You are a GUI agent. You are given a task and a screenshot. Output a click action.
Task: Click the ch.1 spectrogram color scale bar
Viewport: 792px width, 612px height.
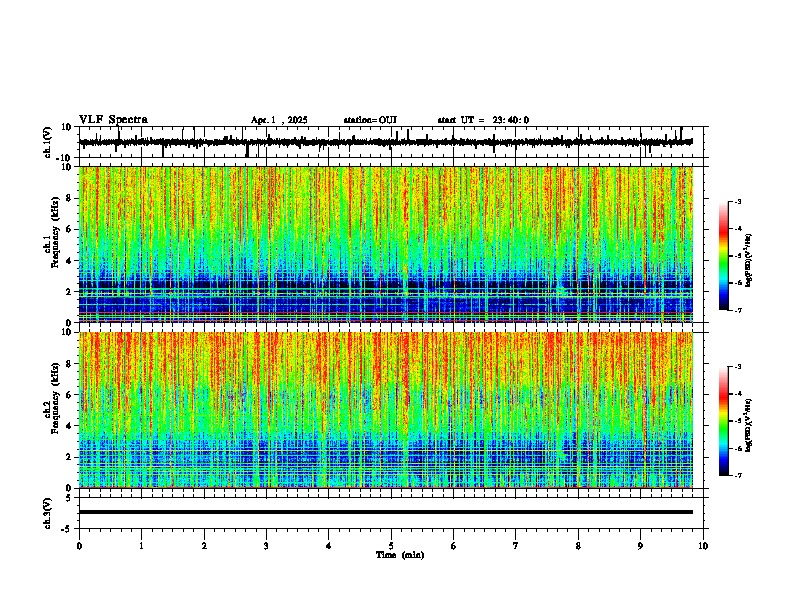coord(723,256)
